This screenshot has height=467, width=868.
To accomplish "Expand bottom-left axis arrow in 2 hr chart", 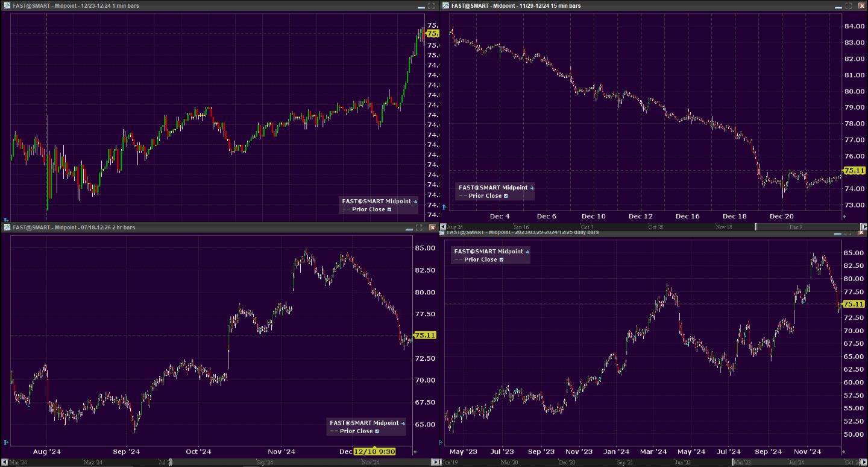I will [x=6, y=442].
